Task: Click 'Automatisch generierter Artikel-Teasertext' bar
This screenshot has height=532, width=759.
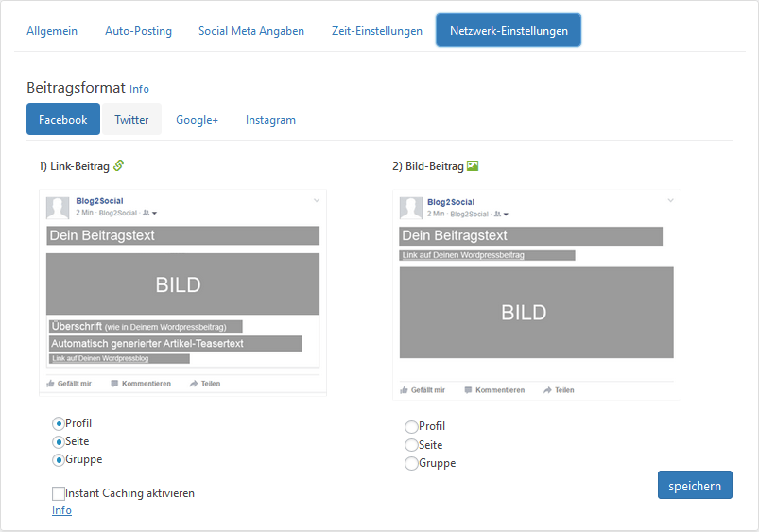Action: point(176,344)
